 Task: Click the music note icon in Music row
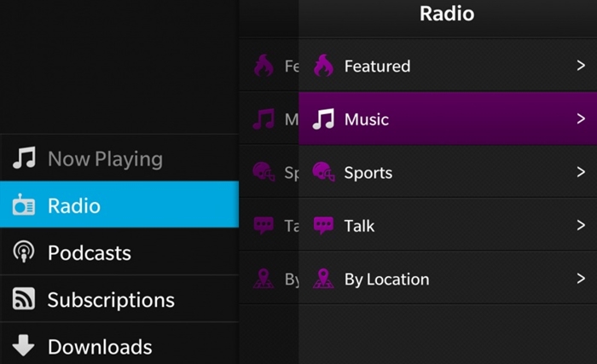click(323, 119)
